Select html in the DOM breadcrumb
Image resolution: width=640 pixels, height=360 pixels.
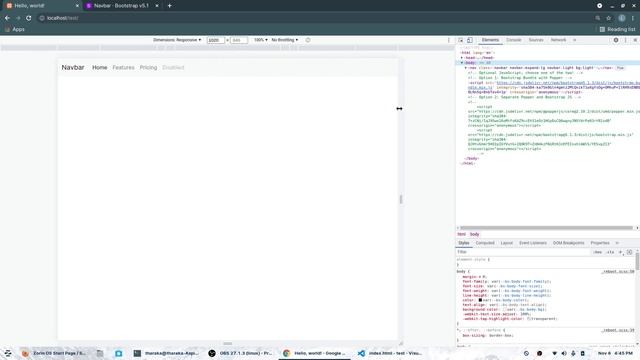point(461,234)
